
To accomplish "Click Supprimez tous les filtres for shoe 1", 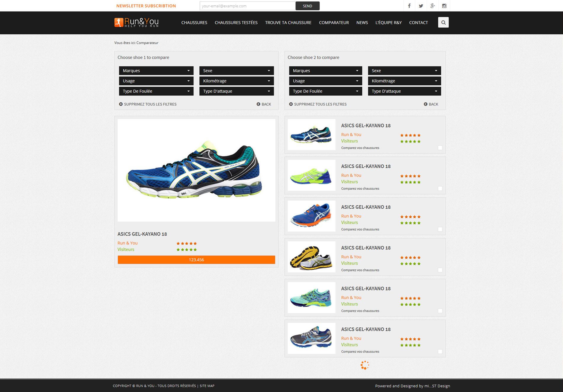I will pyautogui.click(x=150, y=104).
